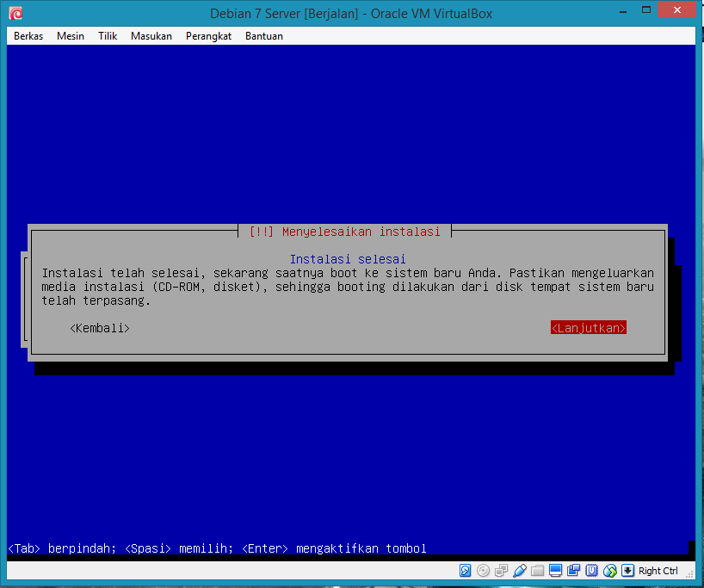Click the <Kembali> button
The height and width of the screenshot is (588, 704).
click(x=100, y=328)
